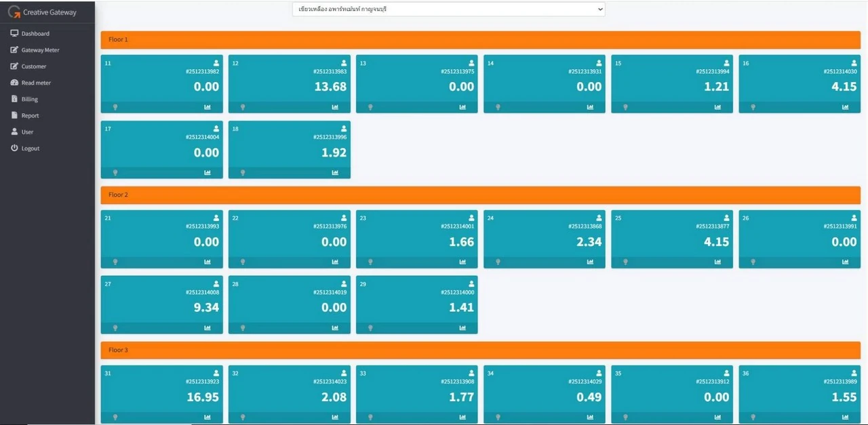The image size is (868, 425).
Task: Open chart for room 16
Action: (846, 107)
